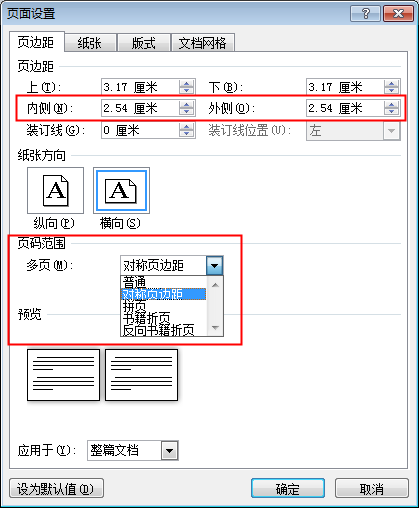Decrease the 下 bottom margin with down arrow
Screen dimensions: 419x508
pyautogui.click(x=392, y=91)
